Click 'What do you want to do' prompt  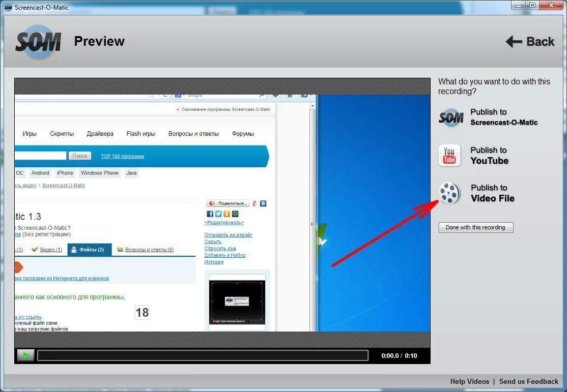click(x=494, y=86)
